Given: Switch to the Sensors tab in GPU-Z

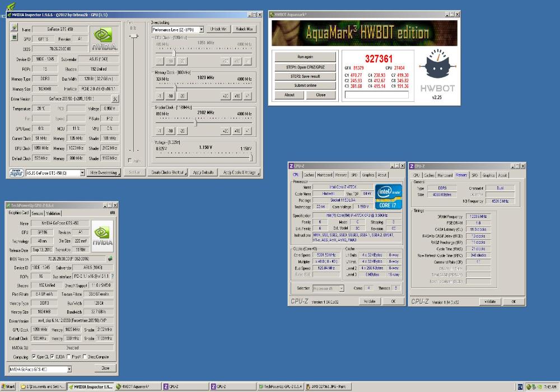Looking at the screenshot, I should coord(37,213).
